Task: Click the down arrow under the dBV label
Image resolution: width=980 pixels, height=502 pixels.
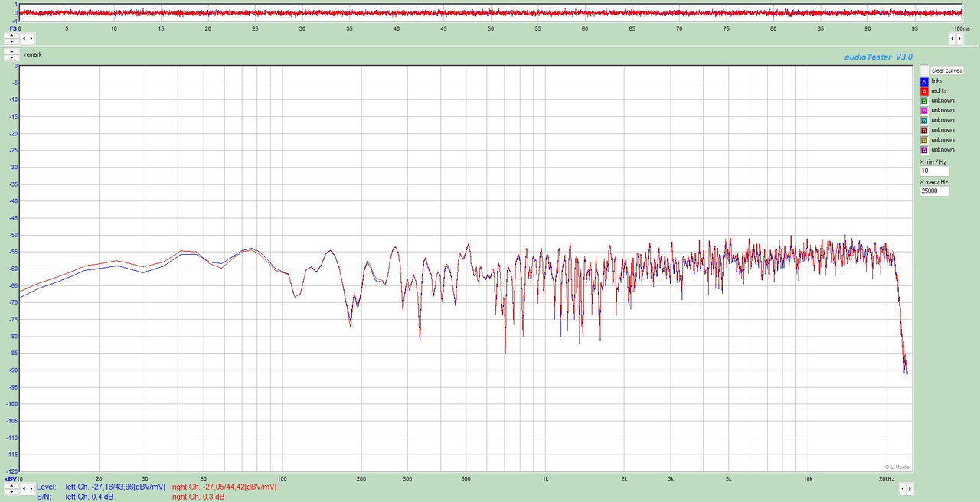Action: click(11, 491)
